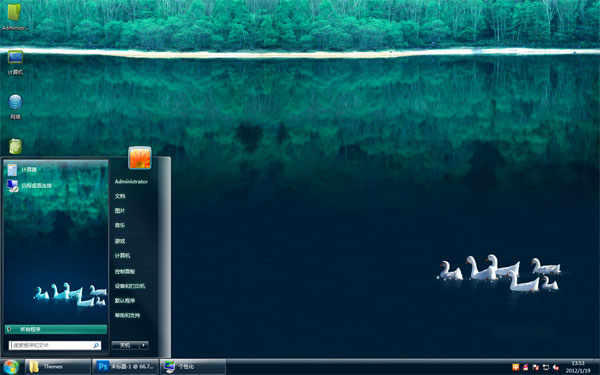Open the clock showing 2012/1/19
This screenshot has width=600, height=375.
point(577,367)
